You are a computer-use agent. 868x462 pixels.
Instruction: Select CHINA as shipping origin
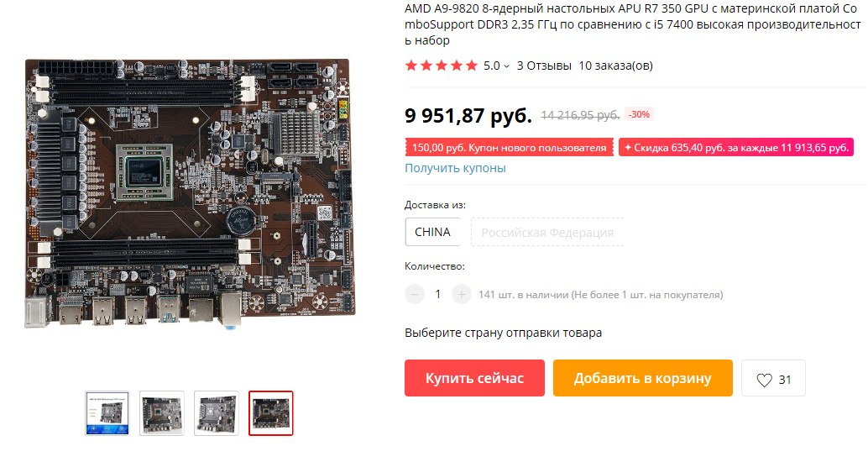pos(432,232)
